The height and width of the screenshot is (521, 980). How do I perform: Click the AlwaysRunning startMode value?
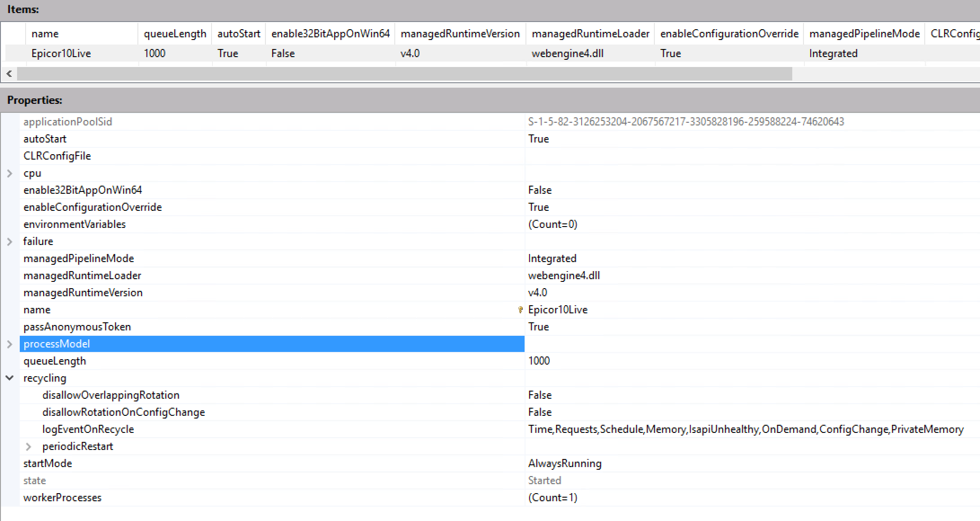point(565,463)
